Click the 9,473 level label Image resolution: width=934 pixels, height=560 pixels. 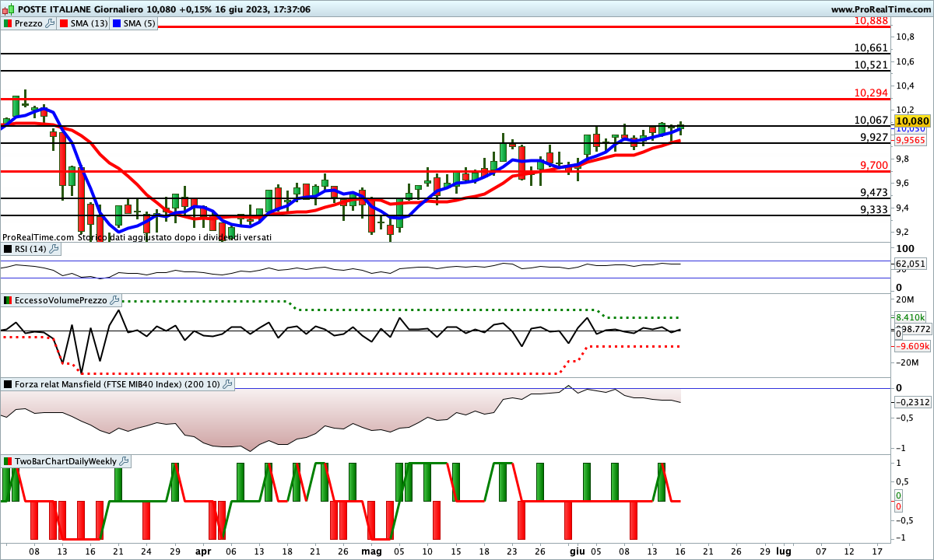click(x=874, y=192)
